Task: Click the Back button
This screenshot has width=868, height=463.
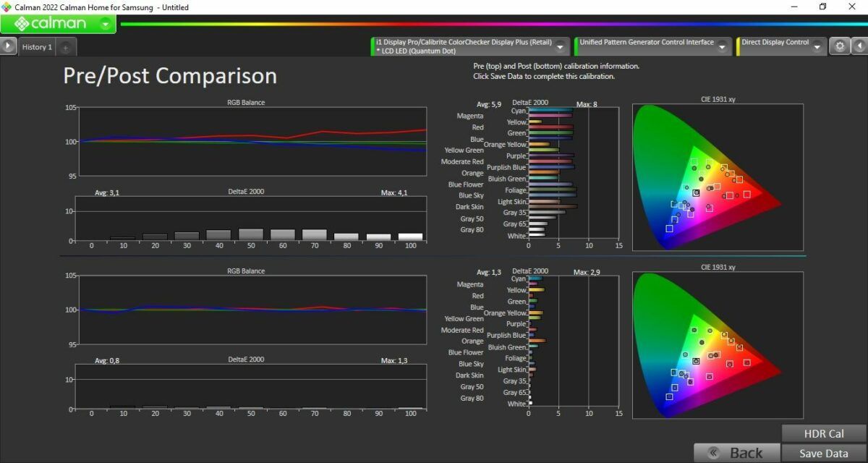Action: 737,453
